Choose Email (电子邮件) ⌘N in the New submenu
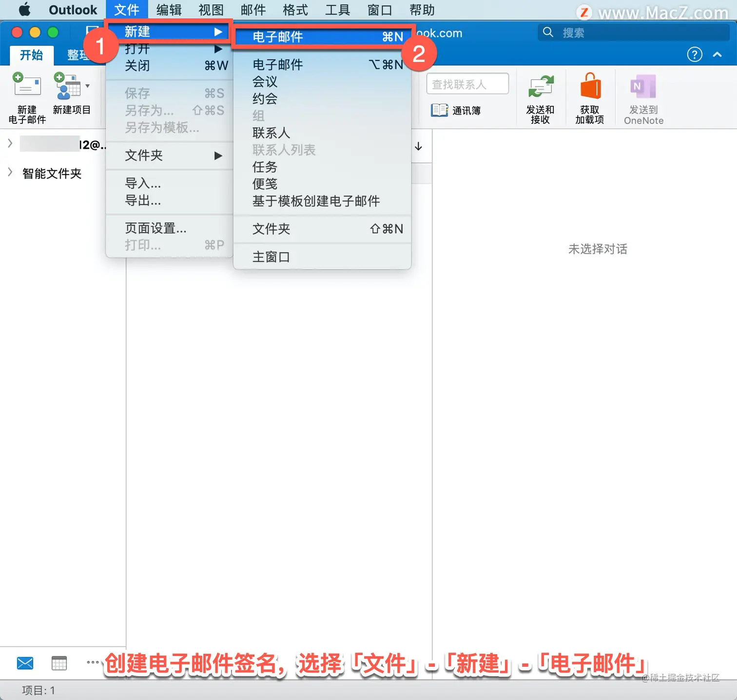This screenshot has height=700, width=737. point(322,37)
